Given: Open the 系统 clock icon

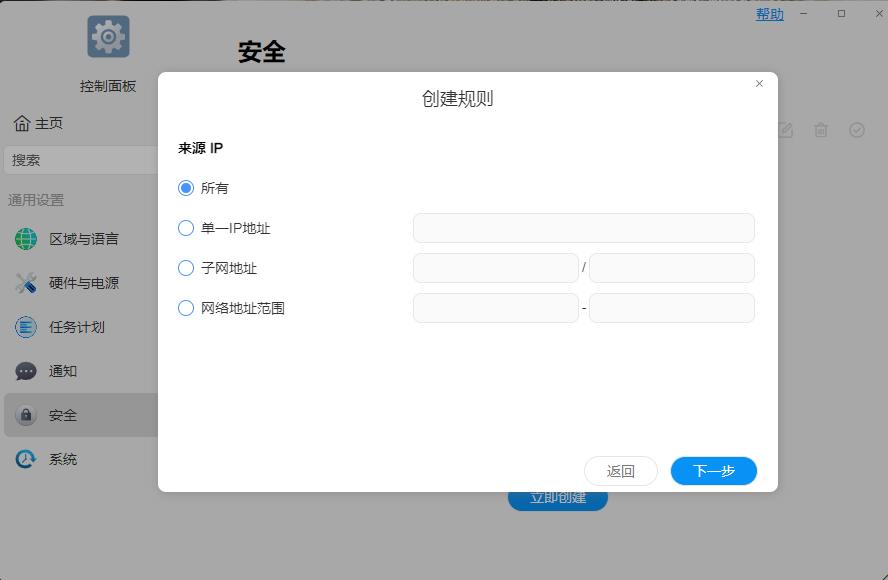Looking at the screenshot, I should pyautogui.click(x=23, y=459).
